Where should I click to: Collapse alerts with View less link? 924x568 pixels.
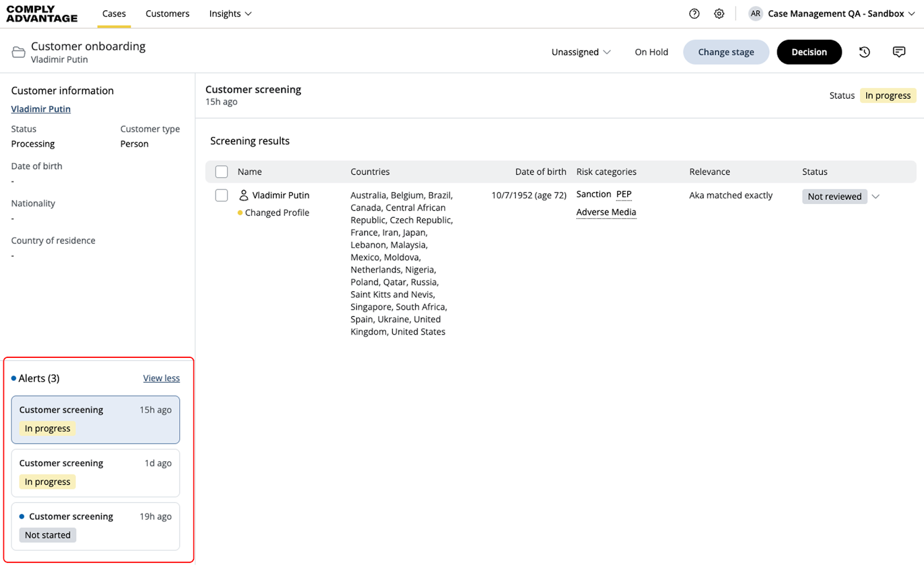click(x=161, y=378)
